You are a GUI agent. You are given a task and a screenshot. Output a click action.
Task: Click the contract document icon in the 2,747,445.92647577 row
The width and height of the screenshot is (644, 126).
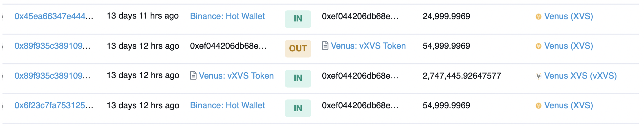(193, 76)
